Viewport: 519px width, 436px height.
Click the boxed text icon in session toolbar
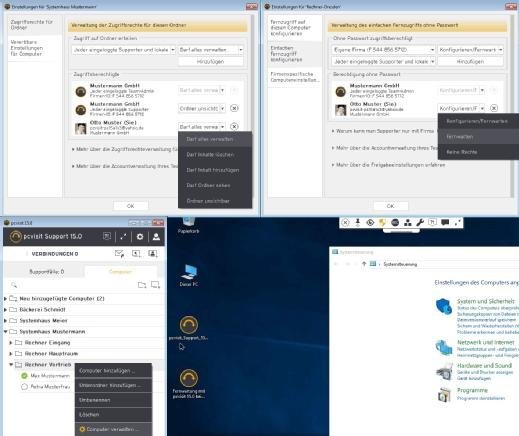[432, 222]
